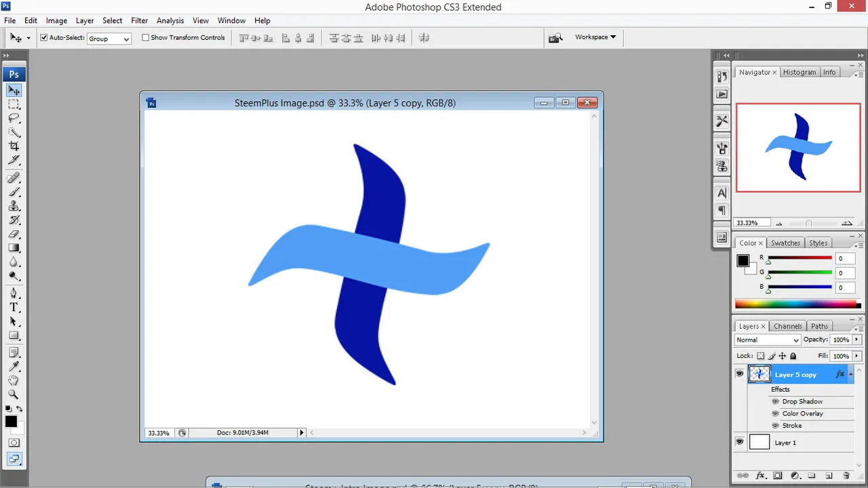Switch to the Styles tab
This screenshot has height=488, width=868.
point(818,243)
